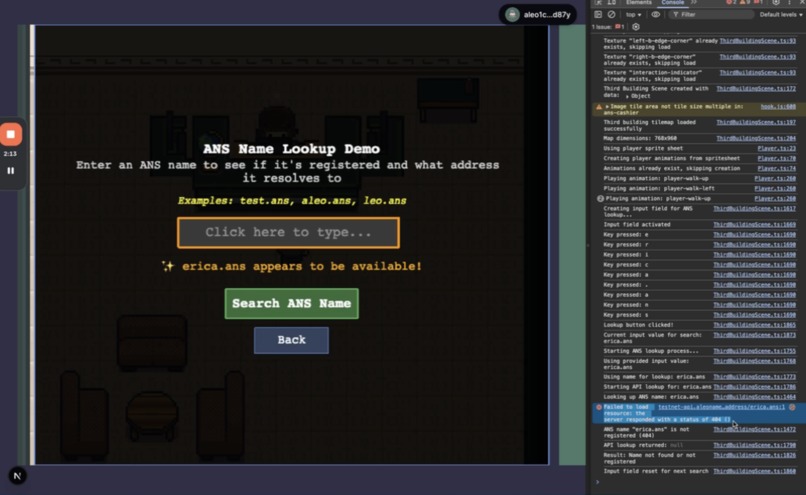Image resolution: width=806 pixels, height=495 pixels.
Task: Open the testnet-api.aleoname erica.ans URL link
Action: point(721,407)
